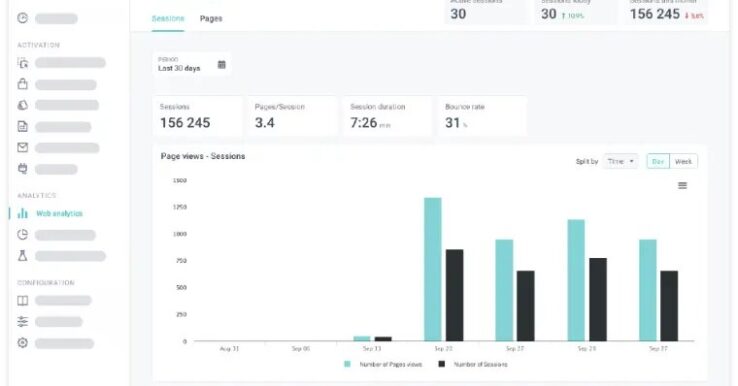Open the calendar icon in Period field
This screenshot has width=738, height=386.
click(222, 64)
